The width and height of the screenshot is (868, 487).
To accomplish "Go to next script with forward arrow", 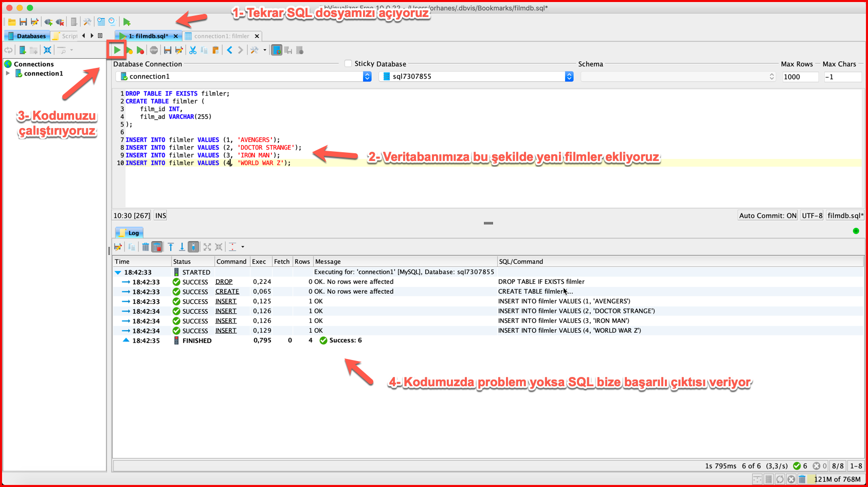I will 240,50.
